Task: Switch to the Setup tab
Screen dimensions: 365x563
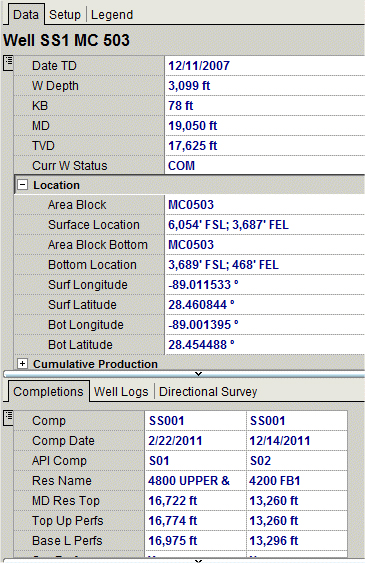Action: pos(65,15)
